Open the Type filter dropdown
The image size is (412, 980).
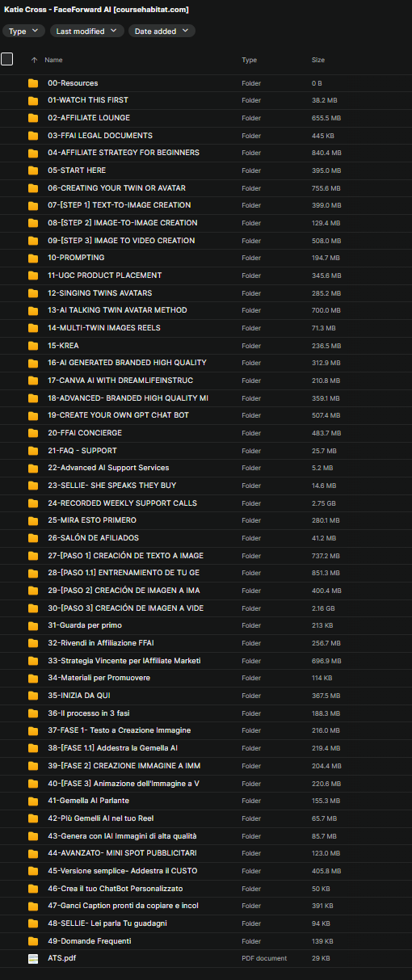pos(24,31)
